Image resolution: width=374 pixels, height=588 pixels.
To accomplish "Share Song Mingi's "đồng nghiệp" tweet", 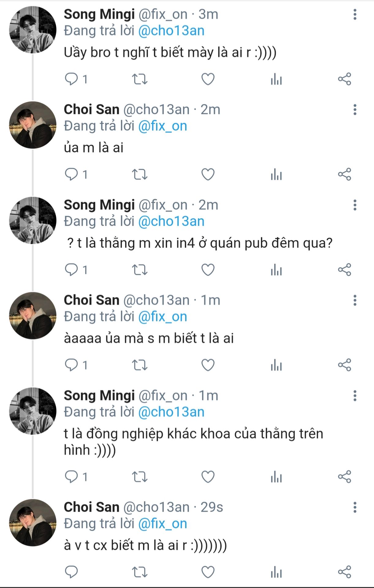I will 344,477.
